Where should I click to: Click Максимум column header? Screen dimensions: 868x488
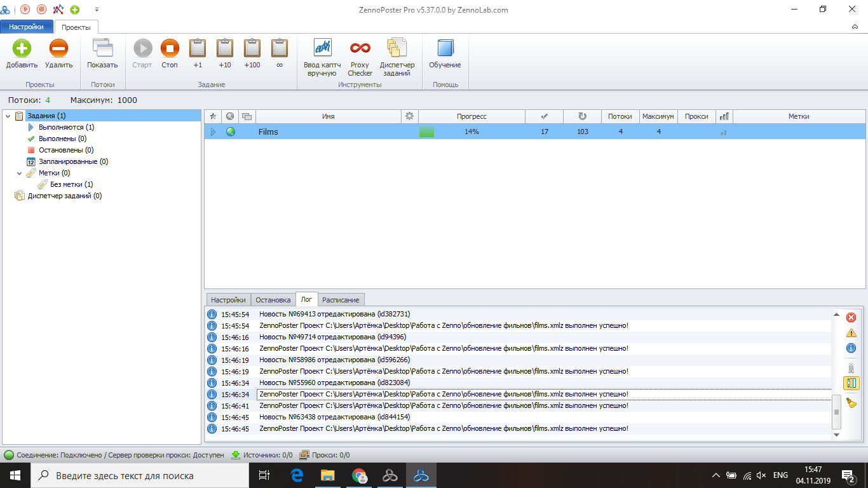(658, 116)
